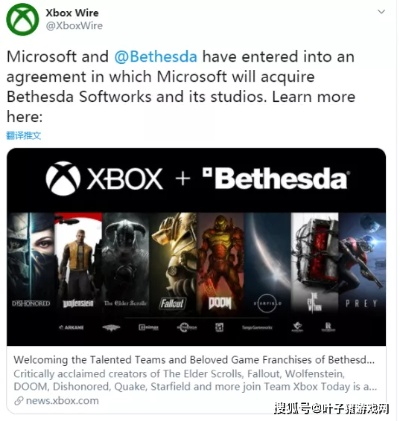Select the DOOM Slayer artwork
Screen dimensions: 400x421
point(220,262)
